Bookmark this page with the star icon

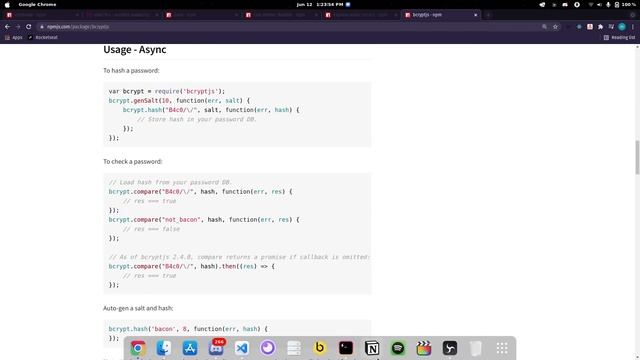tap(555, 27)
